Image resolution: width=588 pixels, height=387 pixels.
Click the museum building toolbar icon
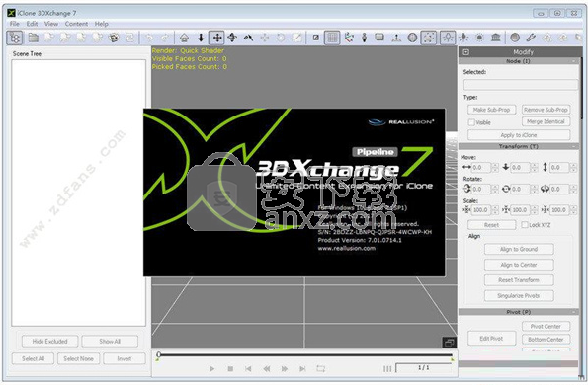496,38
